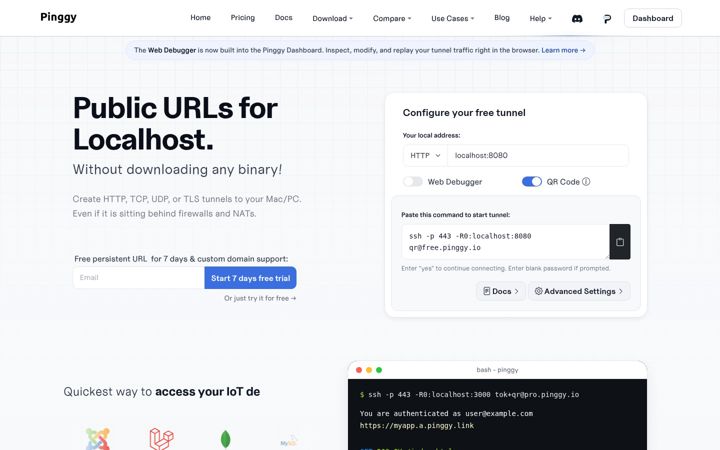This screenshot has height=450, width=720.
Task: Open Docs in the top navigation
Action: pos(283,17)
